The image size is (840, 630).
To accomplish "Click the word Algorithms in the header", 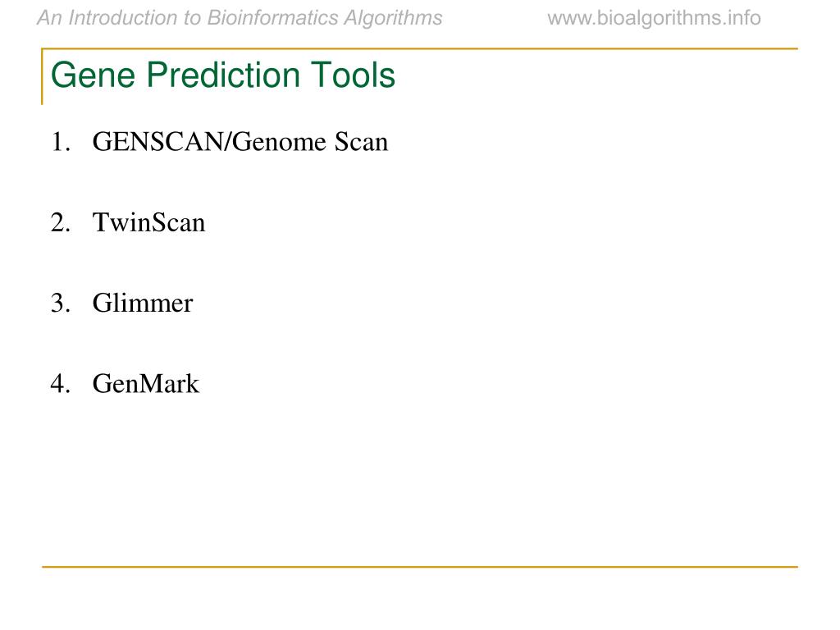I will pyautogui.click(x=393, y=18).
